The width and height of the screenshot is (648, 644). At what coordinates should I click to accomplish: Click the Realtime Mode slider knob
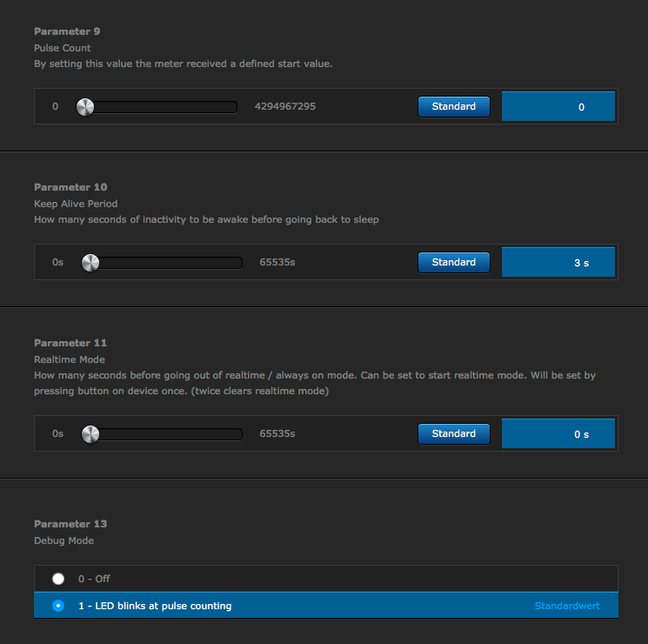(90, 434)
